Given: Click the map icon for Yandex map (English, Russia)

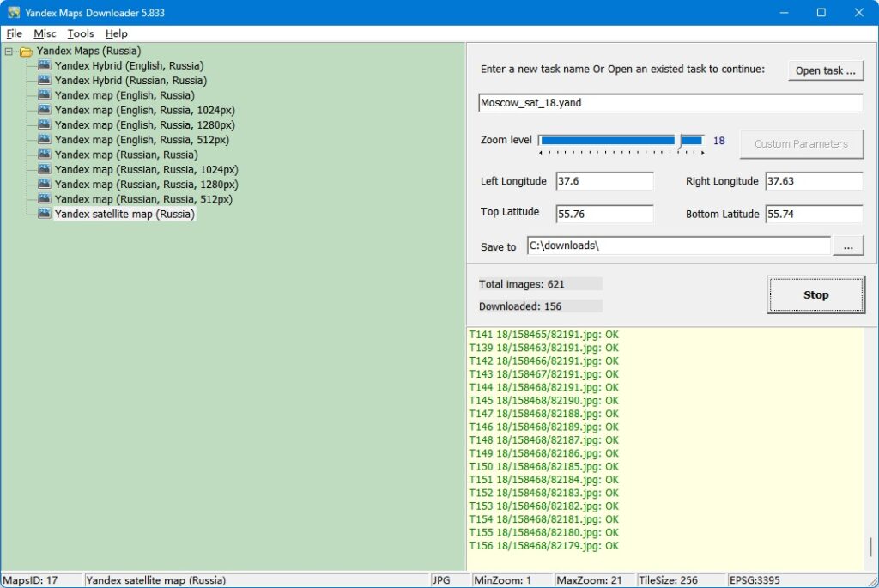Looking at the screenshot, I should click(45, 95).
